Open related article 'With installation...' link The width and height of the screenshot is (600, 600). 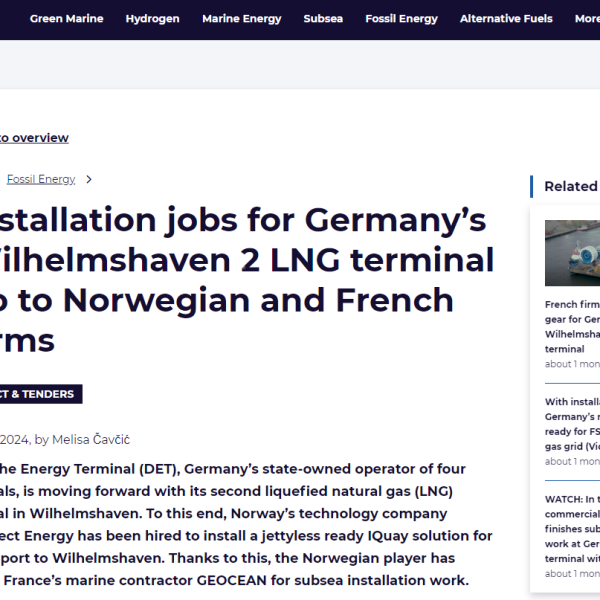[572, 424]
